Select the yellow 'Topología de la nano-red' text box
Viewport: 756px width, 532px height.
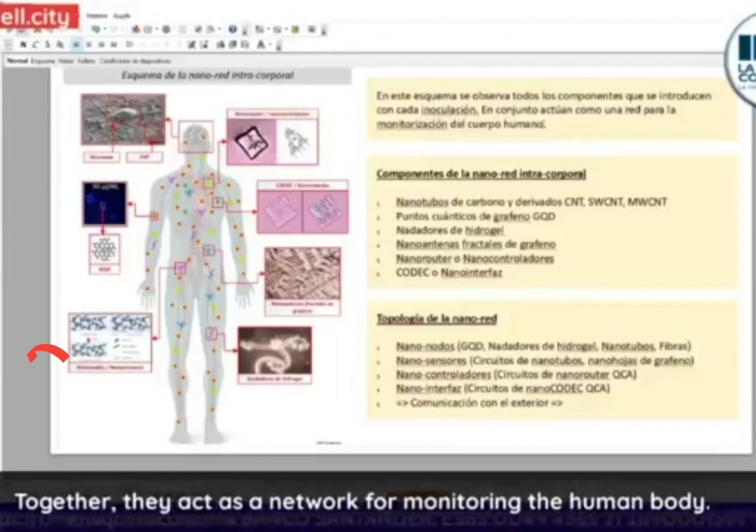tap(551, 359)
